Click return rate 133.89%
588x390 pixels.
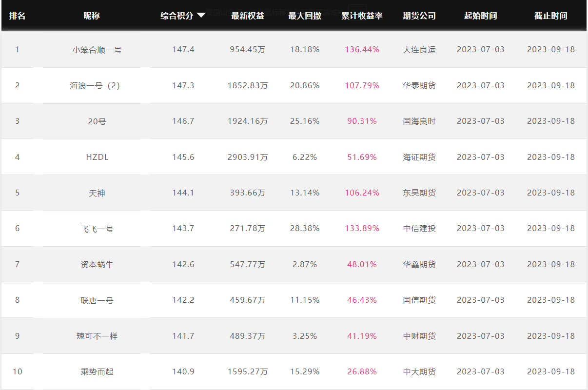click(x=362, y=228)
